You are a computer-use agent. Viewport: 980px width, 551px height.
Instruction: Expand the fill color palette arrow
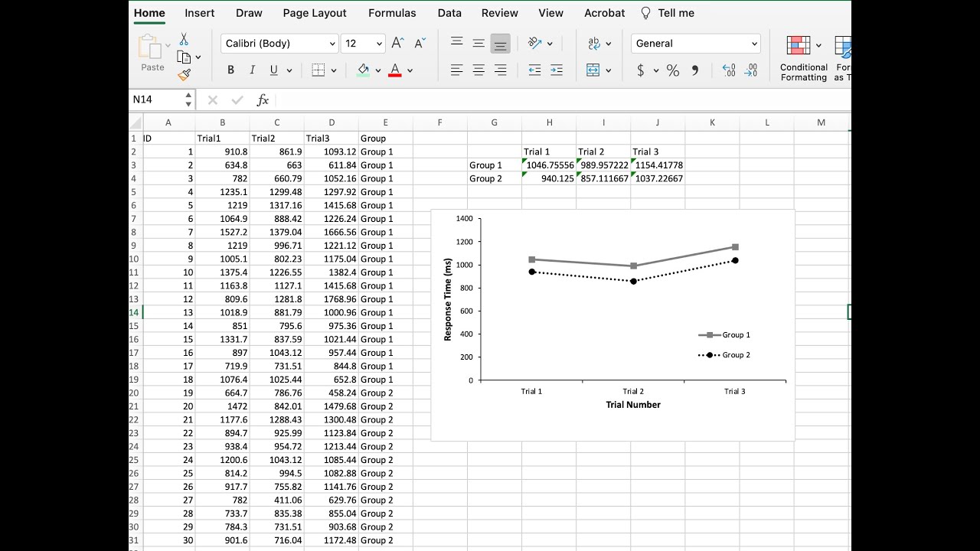378,70
